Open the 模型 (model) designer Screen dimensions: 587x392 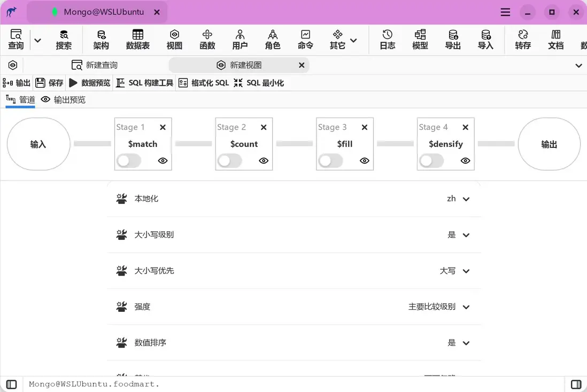pos(420,39)
